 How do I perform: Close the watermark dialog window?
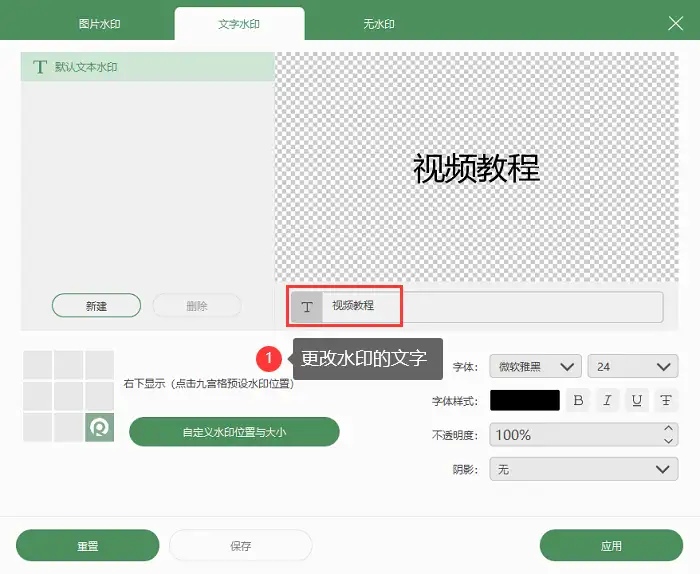click(675, 23)
